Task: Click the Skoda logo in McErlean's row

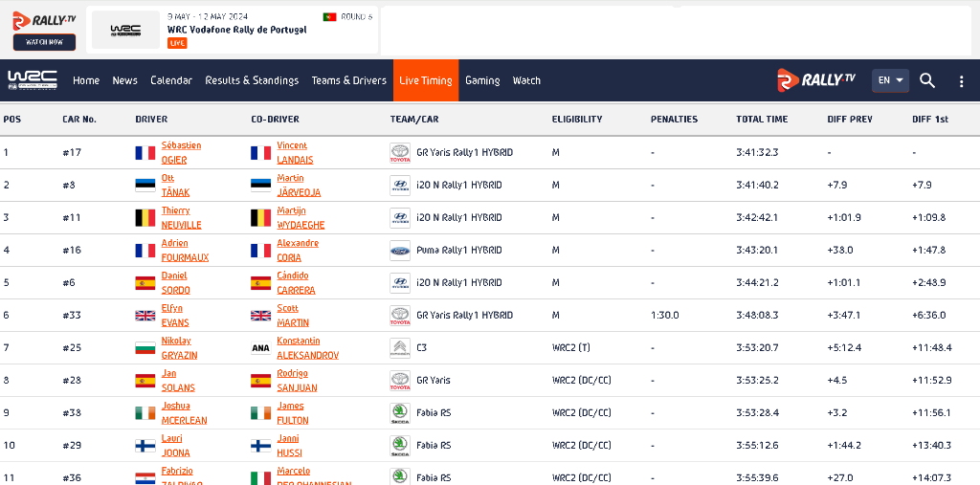Action: tap(399, 413)
